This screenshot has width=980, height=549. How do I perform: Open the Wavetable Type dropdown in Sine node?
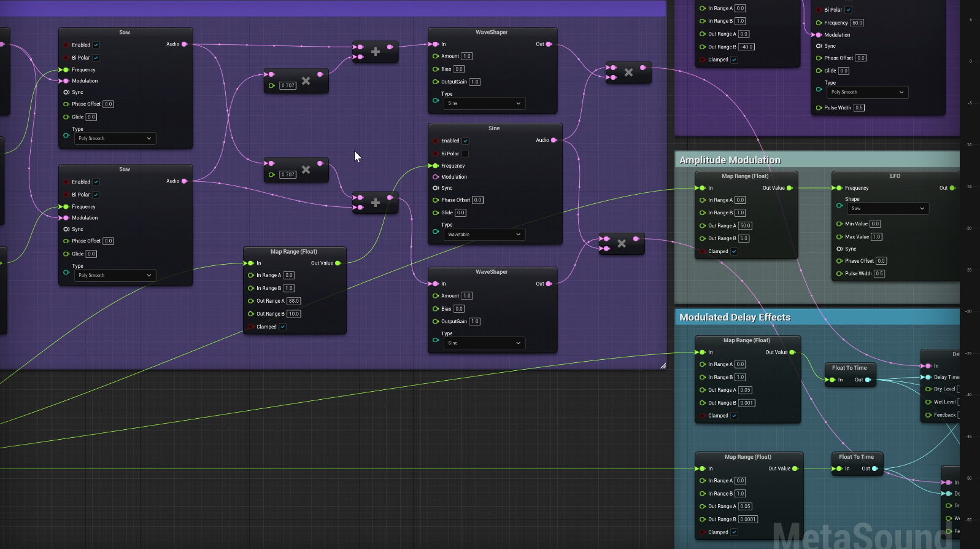(x=484, y=235)
